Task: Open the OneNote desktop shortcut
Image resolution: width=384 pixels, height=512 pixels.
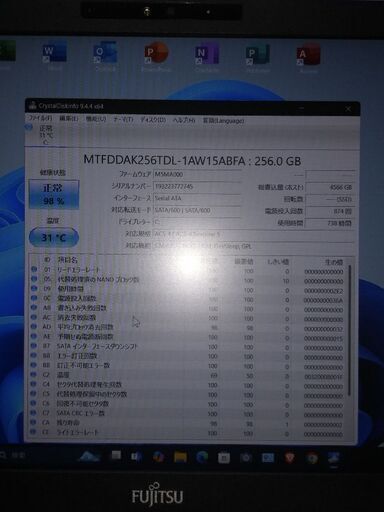Action: pos(207,57)
